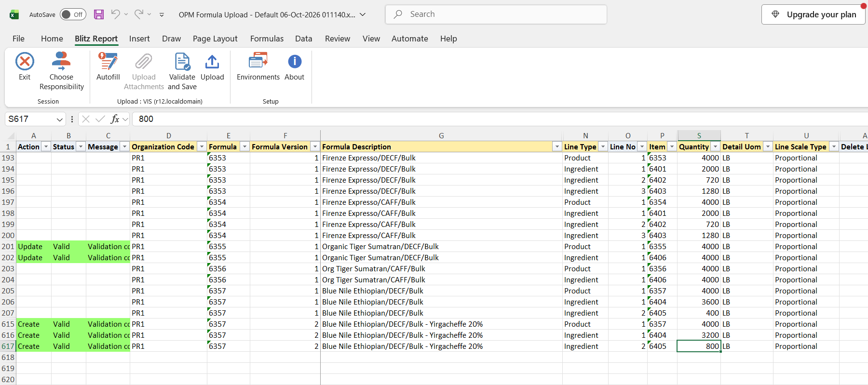The image size is (868, 385).
Task: Click the formula bar showing 800
Action: click(500, 119)
